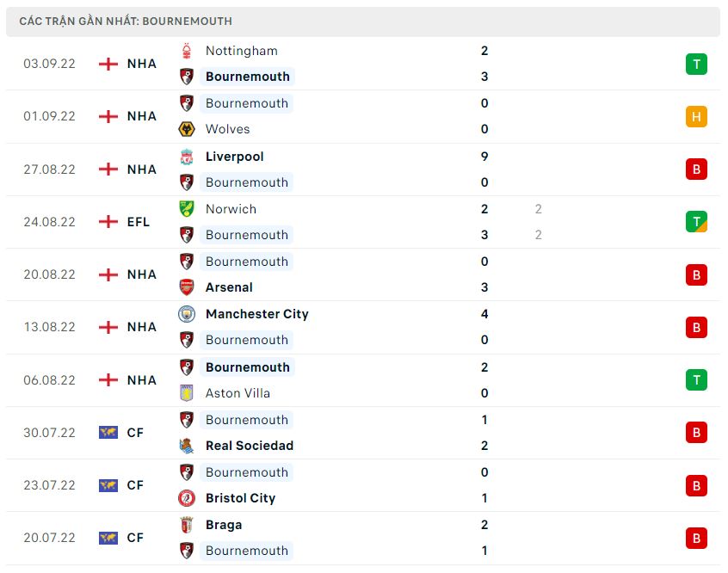Click the Aston Villa crest icon
The height and width of the screenshot is (573, 728).
pos(187,393)
